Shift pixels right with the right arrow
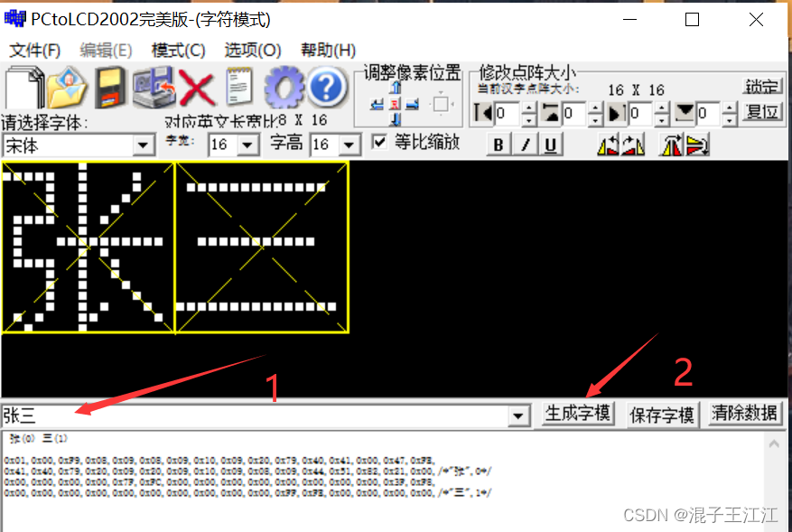This screenshot has width=792, height=532. 412,105
